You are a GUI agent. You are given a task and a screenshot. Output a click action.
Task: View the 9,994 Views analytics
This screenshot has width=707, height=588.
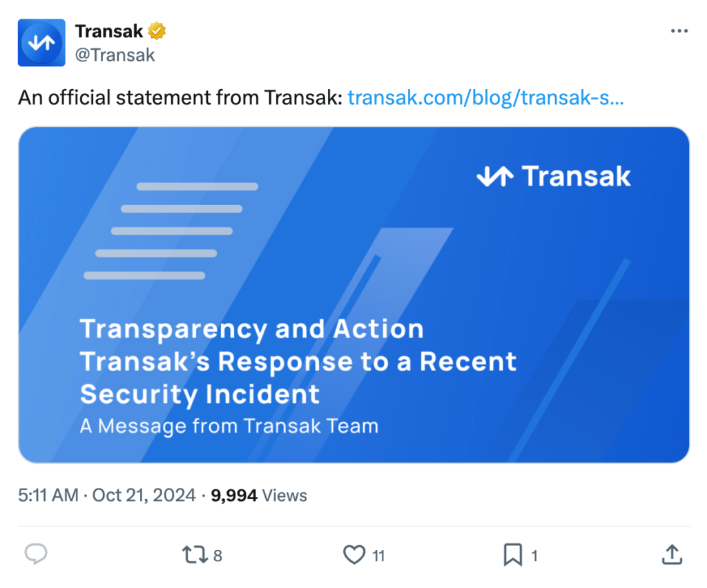click(259, 495)
